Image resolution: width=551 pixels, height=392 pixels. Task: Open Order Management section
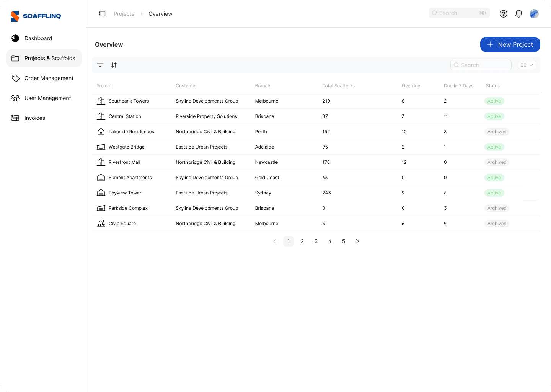(44, 78)
